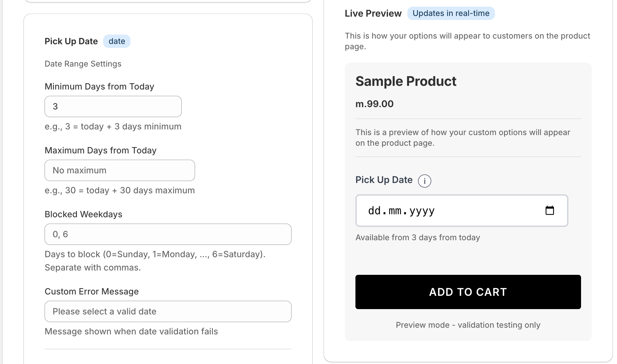
Task: Click the Date Range Settings label
Action: click(83, 64)
